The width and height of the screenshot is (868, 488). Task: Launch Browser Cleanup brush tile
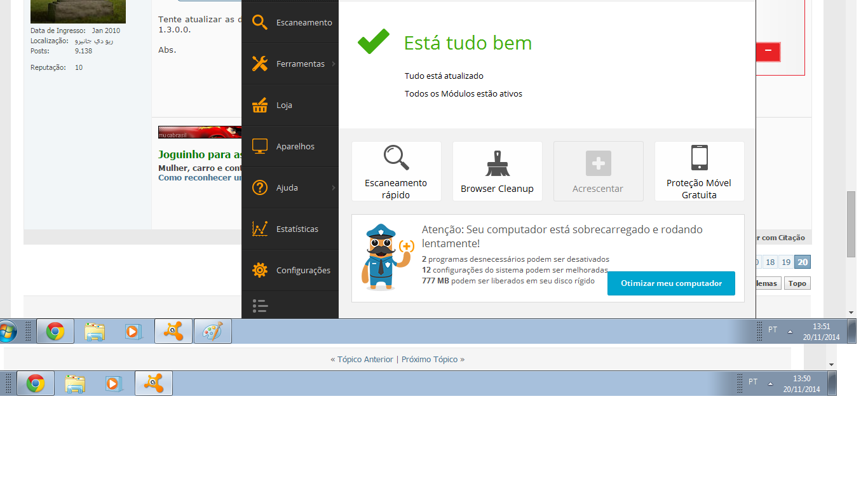pos(497,171)
